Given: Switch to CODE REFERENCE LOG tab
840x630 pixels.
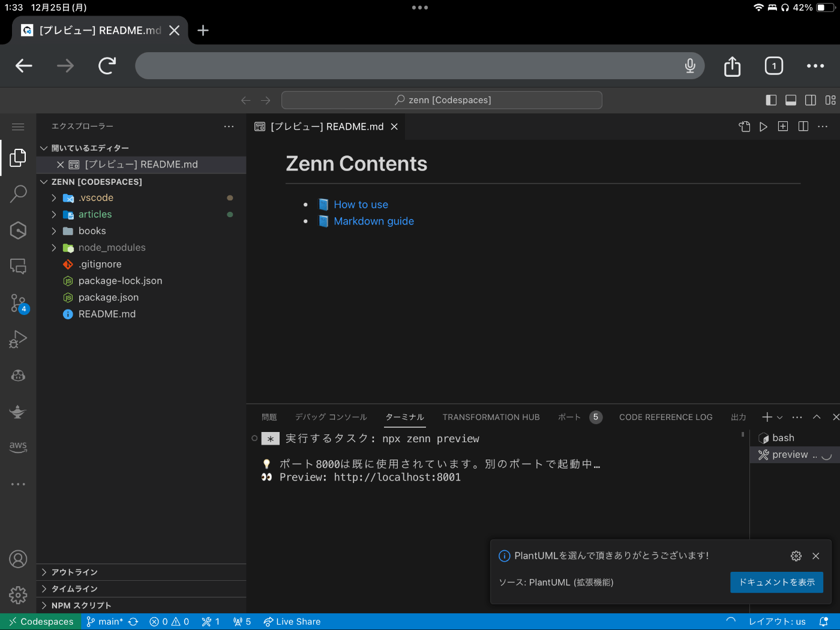Looking at the screenshot, I should 666,417.
